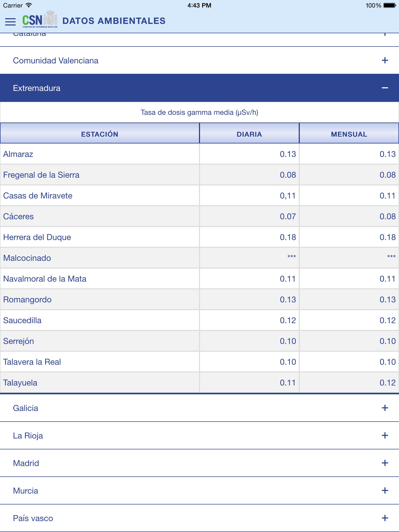Collapse Extremadura with the minus icon
This screenshot has height=532, width=399.
coord(385,88)
